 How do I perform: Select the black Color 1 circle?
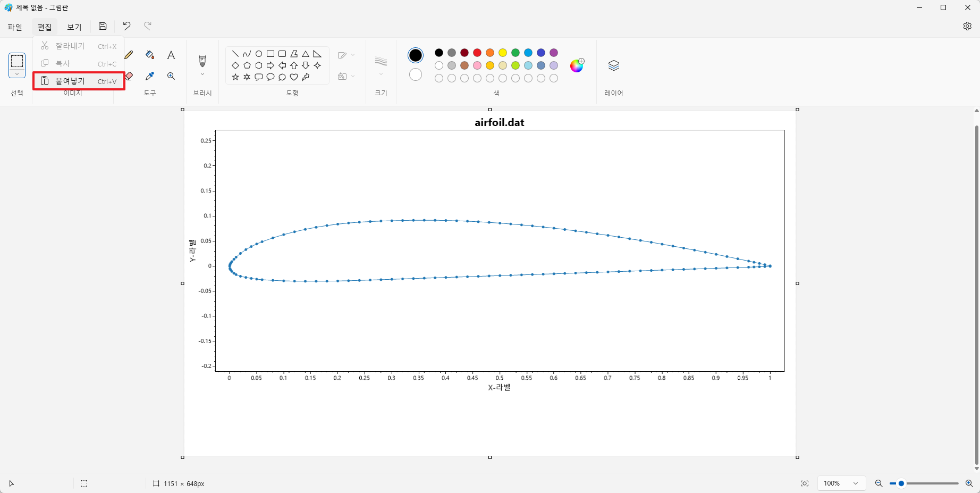[416, 55]
